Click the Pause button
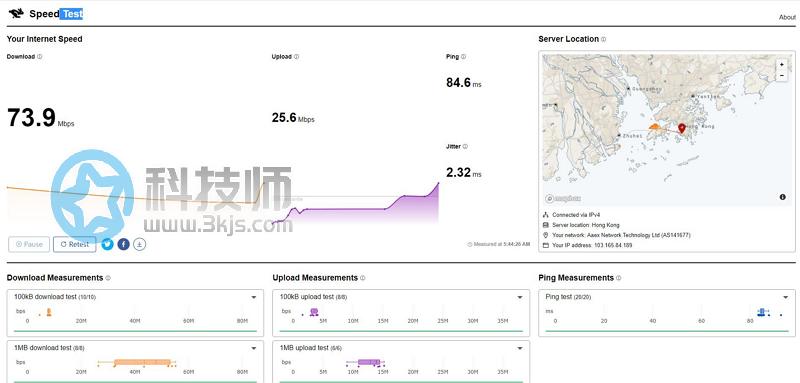800x383 pixels. pyautogui.click(x=29, y=244)
